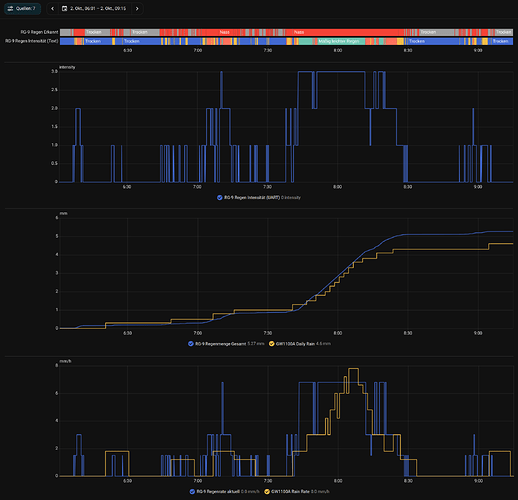The image size is (518, 500).
Task: Click the RG-9 Regen Erkannt row label
Action: coord(39,32)
